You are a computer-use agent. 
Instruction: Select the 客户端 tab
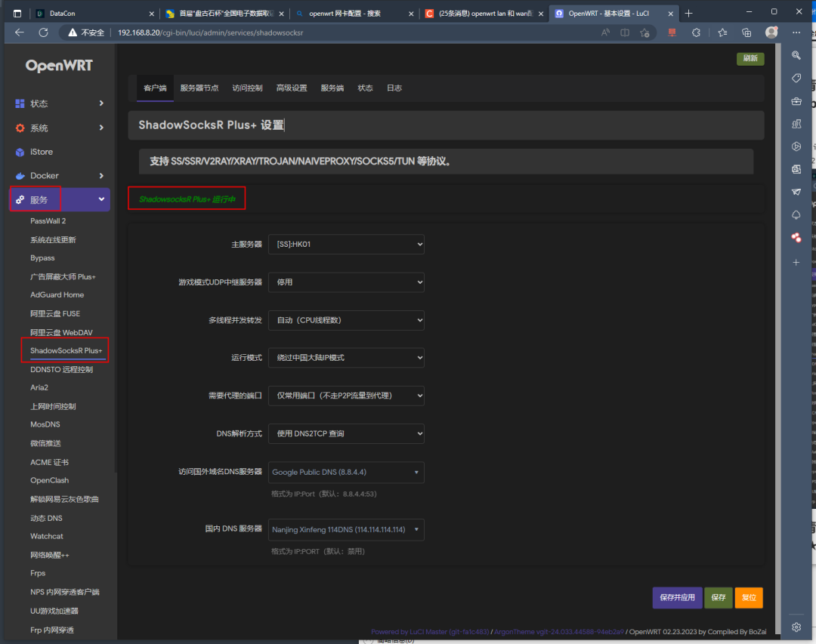(x=155, y=88)
